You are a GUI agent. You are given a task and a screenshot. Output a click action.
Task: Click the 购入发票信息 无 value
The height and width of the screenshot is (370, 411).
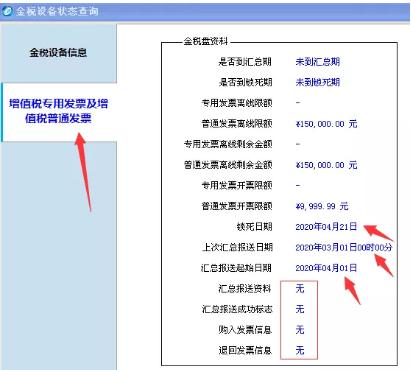click(300, 330)
